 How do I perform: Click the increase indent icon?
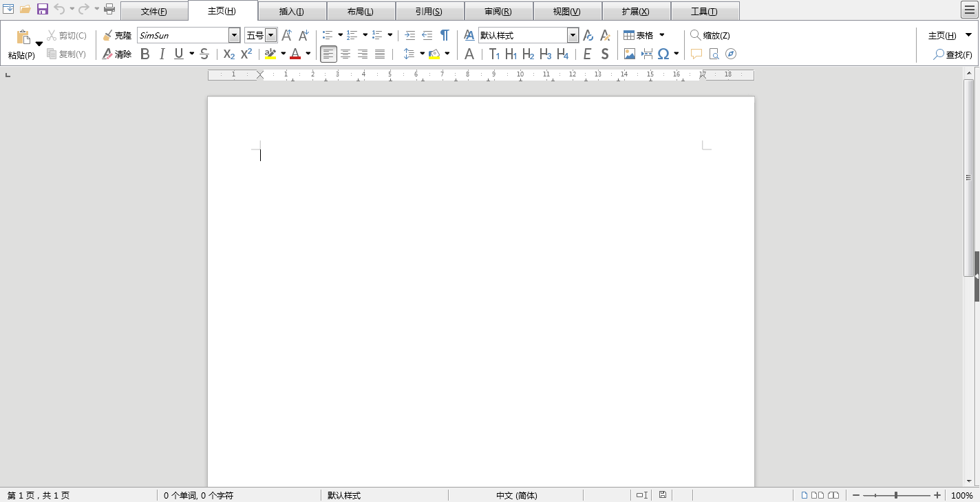[410, 36]
